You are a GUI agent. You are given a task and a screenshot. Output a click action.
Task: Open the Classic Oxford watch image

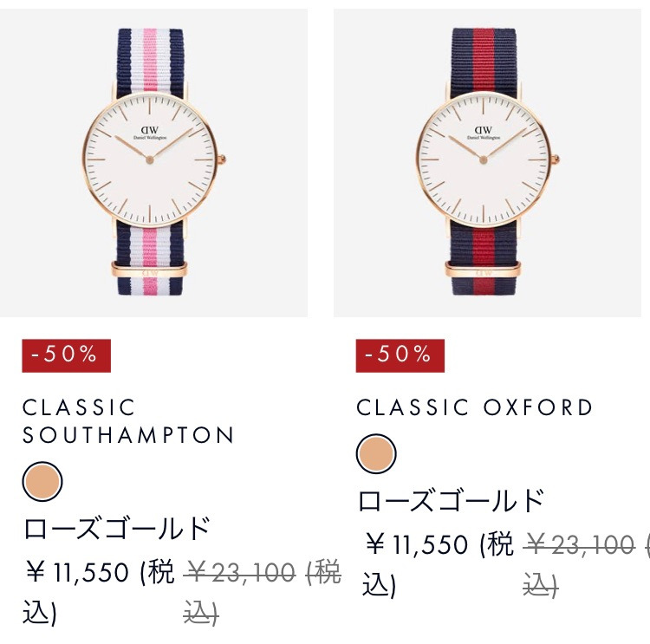[487, 163]
